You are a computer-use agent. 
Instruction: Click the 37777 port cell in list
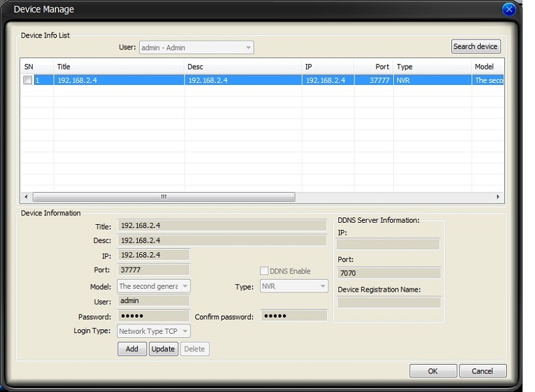point(374,80)
